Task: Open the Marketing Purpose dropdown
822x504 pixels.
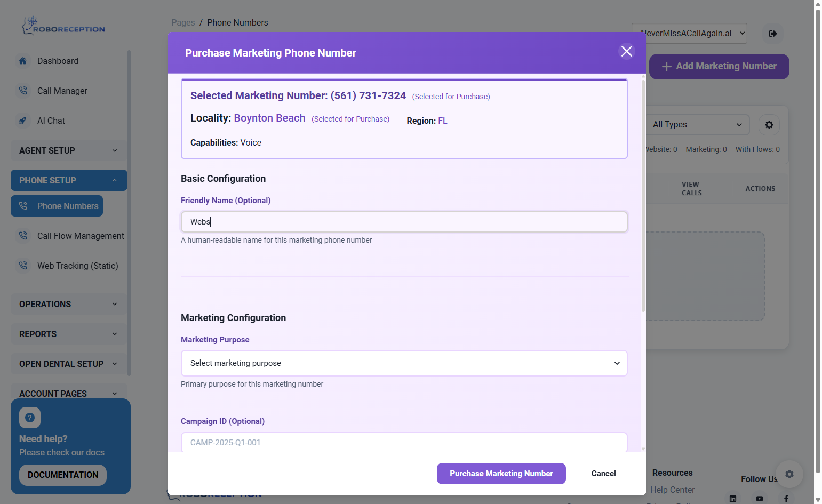Action: click(x=404, y=363)
